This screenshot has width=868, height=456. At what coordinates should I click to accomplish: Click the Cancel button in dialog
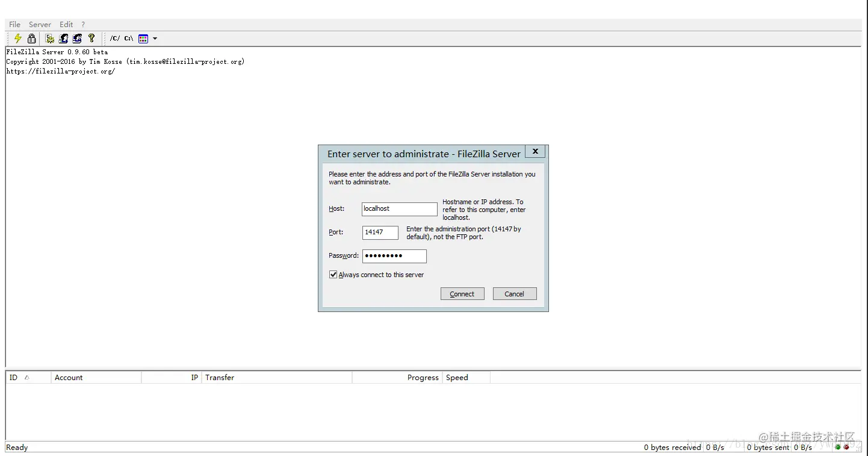tap(514, 294)
